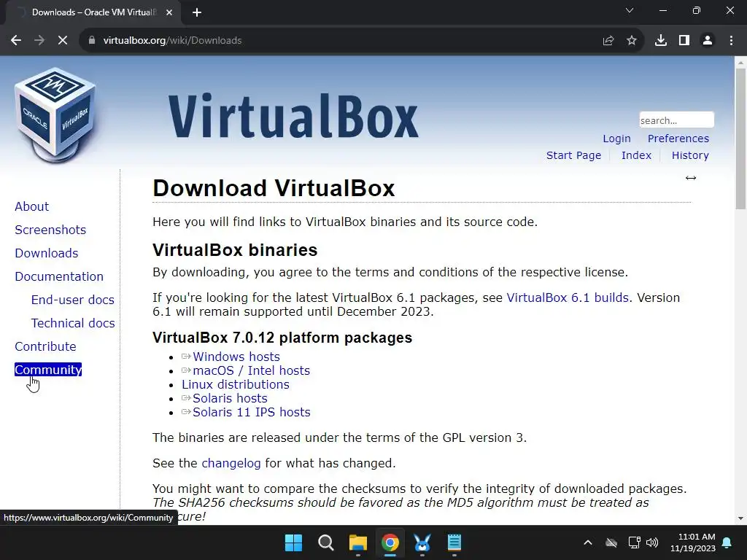Image resolution: width=747 pixels, height=560 pixels.
Task: Click the share page icon in address bar
Action: tap(608, 41)
